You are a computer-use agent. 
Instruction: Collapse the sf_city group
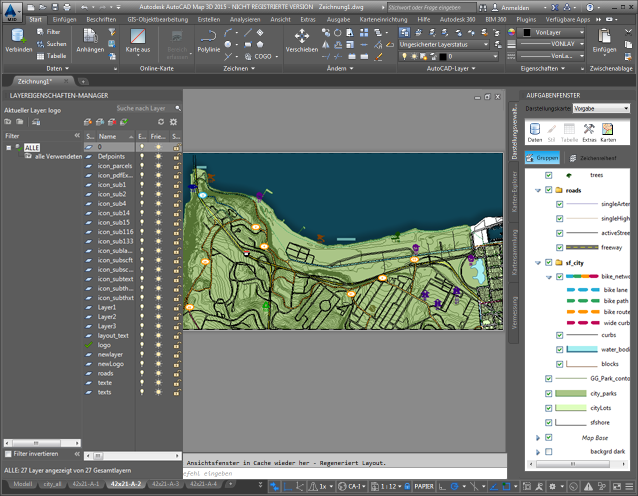[x=538, y=262]
